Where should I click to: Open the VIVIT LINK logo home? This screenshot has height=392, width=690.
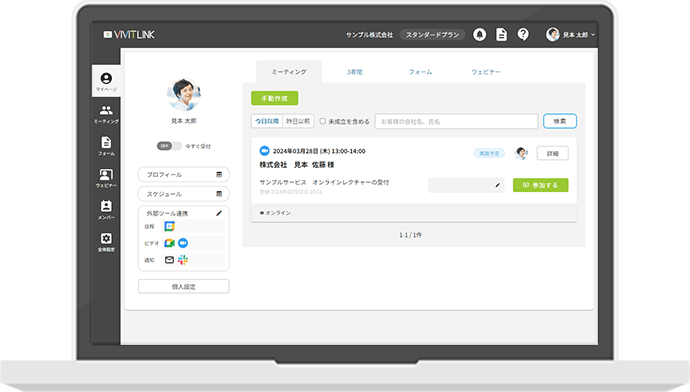coord(129,34)
